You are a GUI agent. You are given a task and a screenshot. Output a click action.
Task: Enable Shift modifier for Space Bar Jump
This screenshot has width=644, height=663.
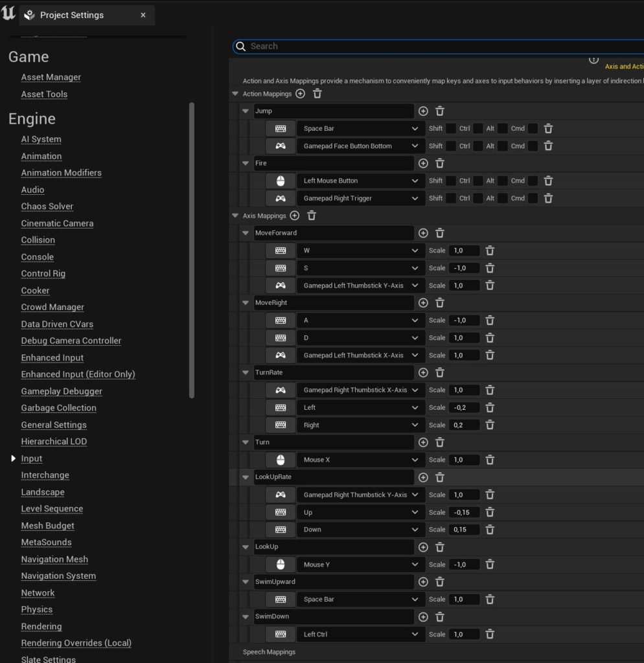coord(451,129)
